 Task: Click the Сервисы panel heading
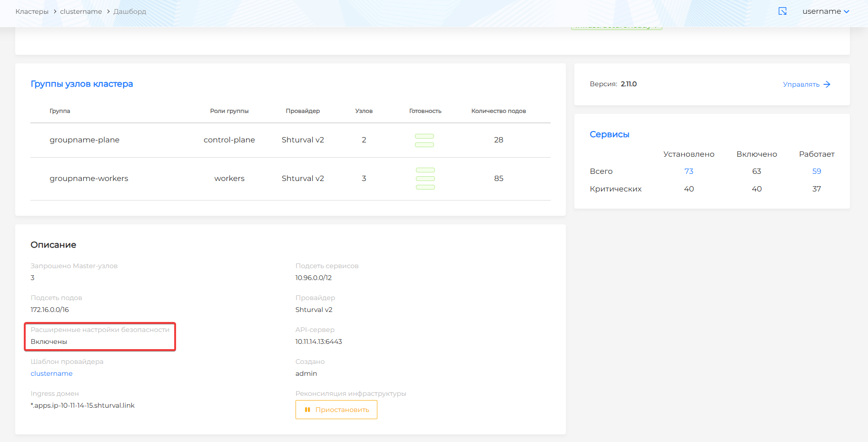(609, 134)
